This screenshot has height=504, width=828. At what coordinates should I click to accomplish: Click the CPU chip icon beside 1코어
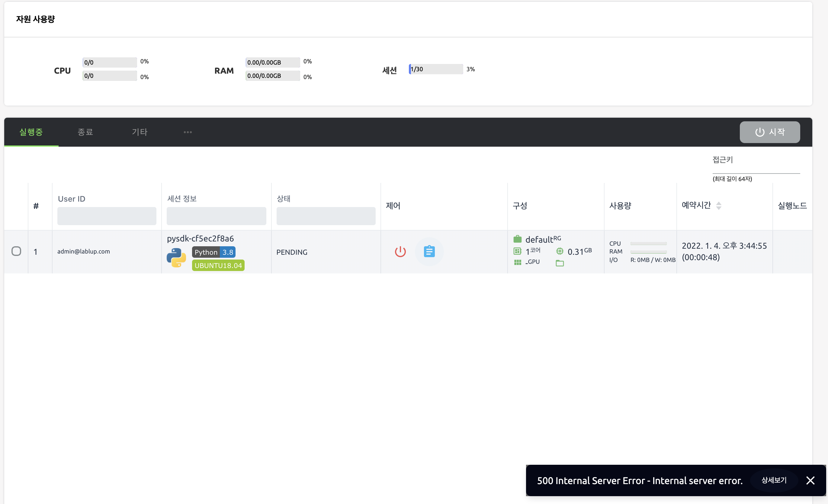517,250
